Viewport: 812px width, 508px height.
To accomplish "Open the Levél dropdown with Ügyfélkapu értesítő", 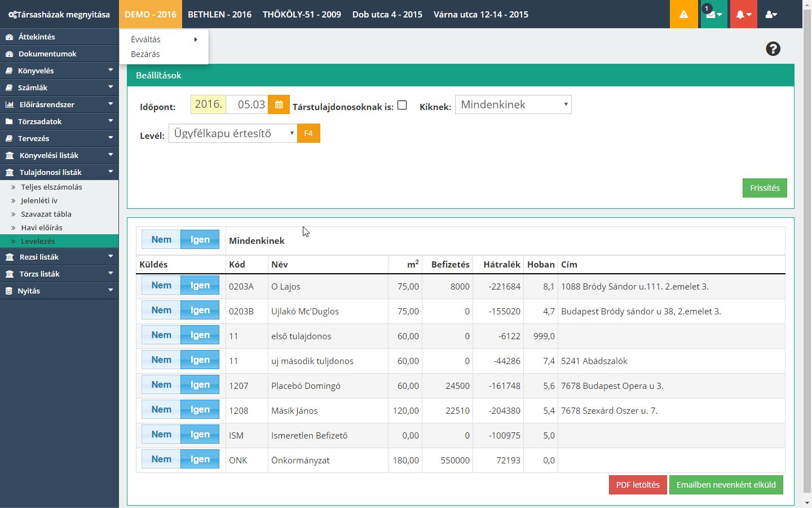I will [x=232, y=133].
